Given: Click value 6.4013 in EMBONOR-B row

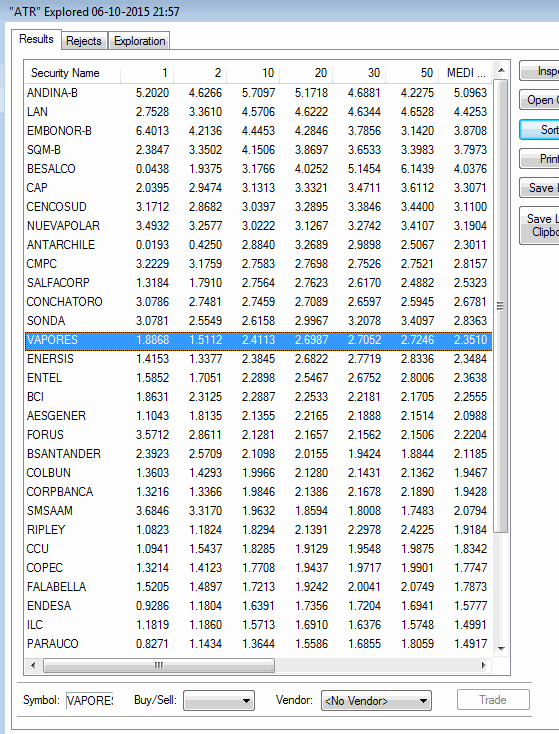Looking at the screenshot, I should point(152,131).
